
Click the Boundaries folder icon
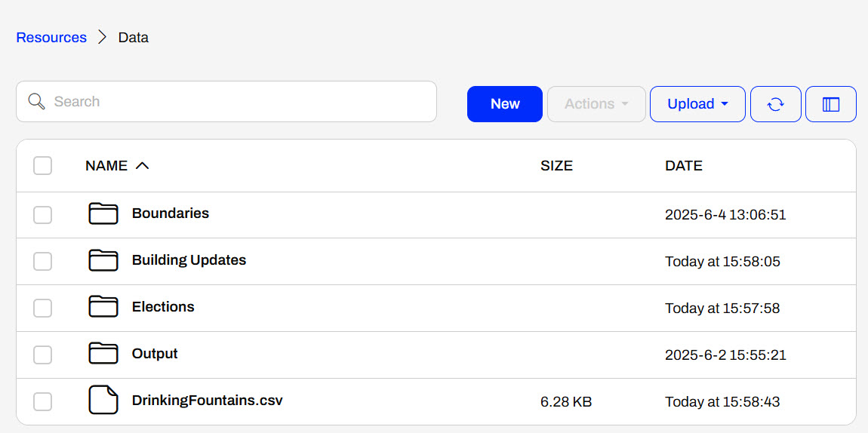tap(103, 214)
